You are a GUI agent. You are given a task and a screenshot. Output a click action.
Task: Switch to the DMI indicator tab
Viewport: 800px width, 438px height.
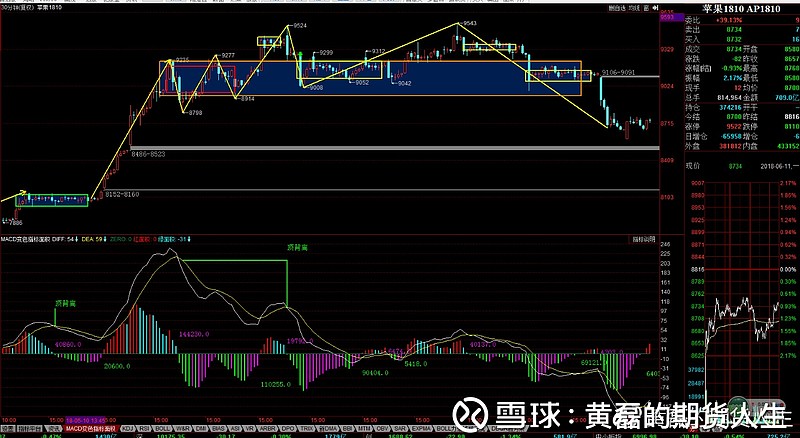point(201,428)
